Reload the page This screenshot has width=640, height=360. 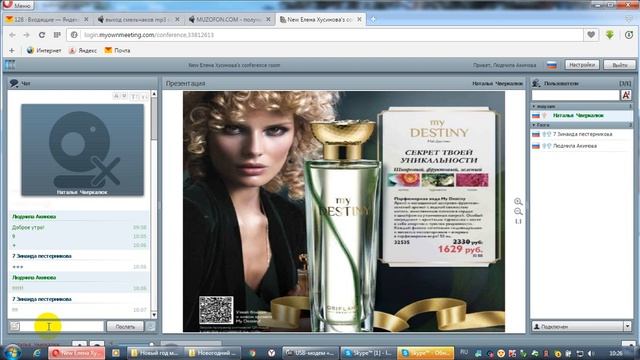(42, 35)
